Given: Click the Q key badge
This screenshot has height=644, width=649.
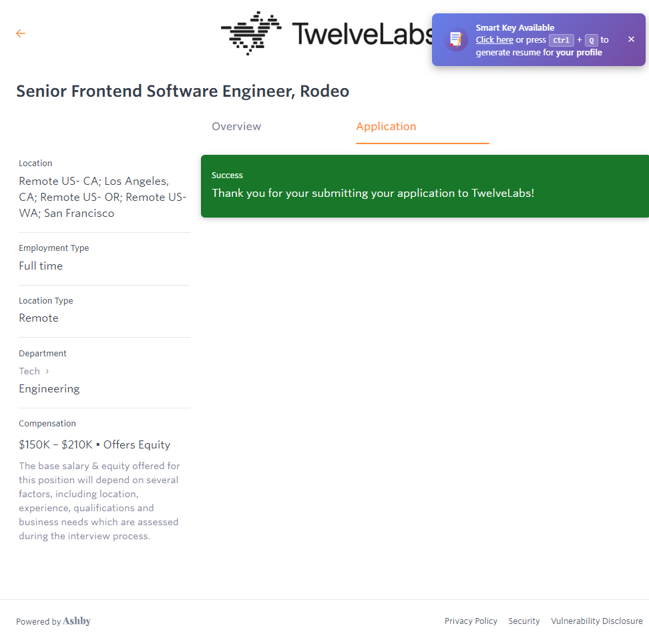Looking at the screenshot, I should click(x=591, y=40).
